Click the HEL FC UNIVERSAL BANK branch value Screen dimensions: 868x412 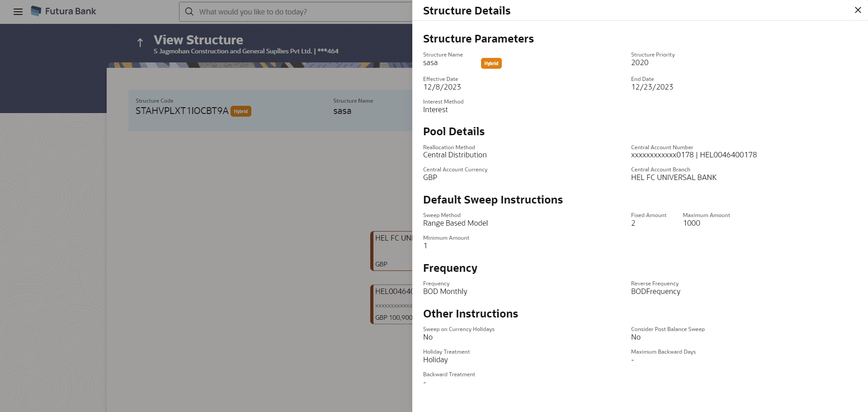click(x=674, y=177)
